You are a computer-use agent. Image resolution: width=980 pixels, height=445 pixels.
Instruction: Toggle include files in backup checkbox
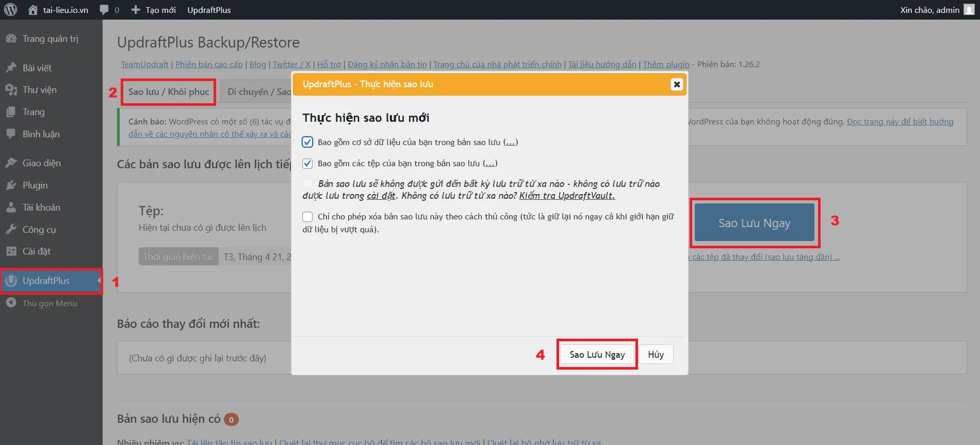(307, 164)
